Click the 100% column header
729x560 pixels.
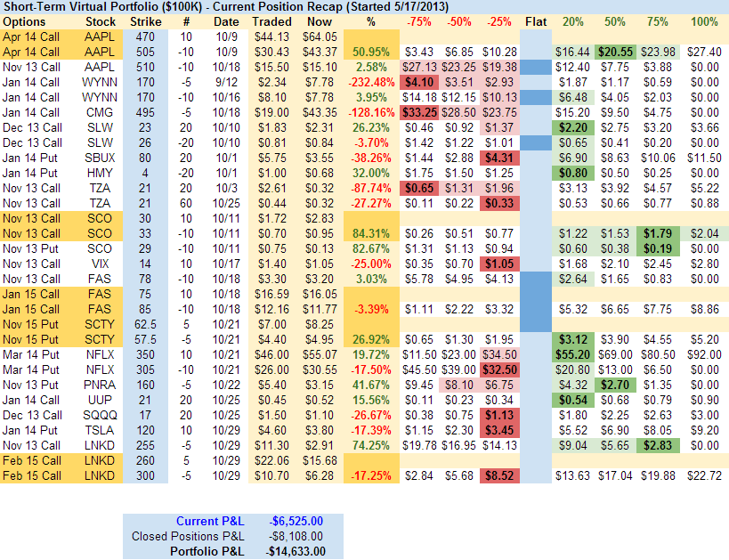pyautogui.click(x=703, y=21)
